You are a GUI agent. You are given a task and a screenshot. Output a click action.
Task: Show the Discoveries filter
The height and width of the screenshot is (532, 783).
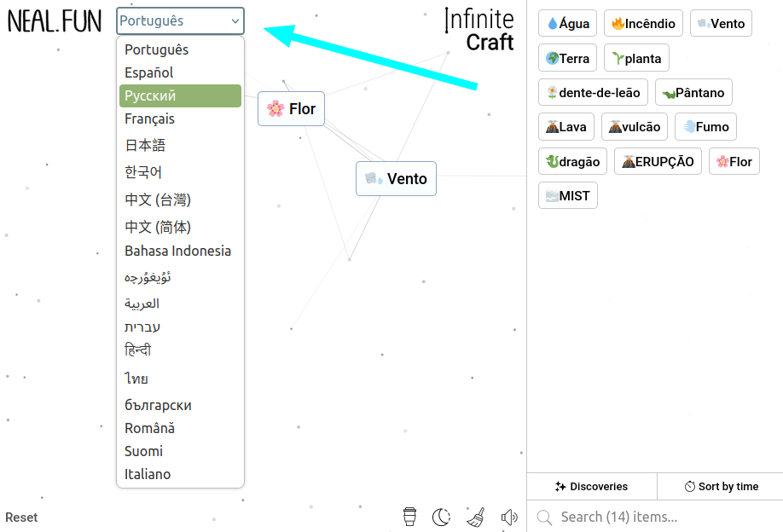(x=592, y=487)
